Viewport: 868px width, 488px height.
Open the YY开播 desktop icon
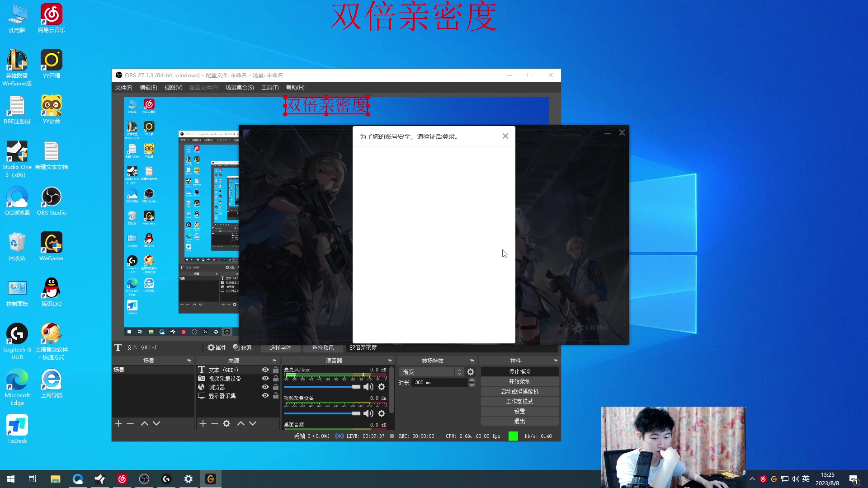[x=52, y=64]
